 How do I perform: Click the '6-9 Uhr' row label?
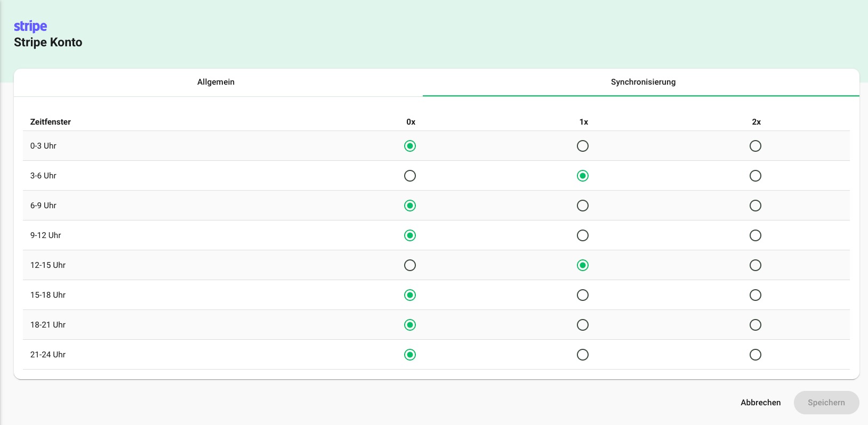coord(43,206)
